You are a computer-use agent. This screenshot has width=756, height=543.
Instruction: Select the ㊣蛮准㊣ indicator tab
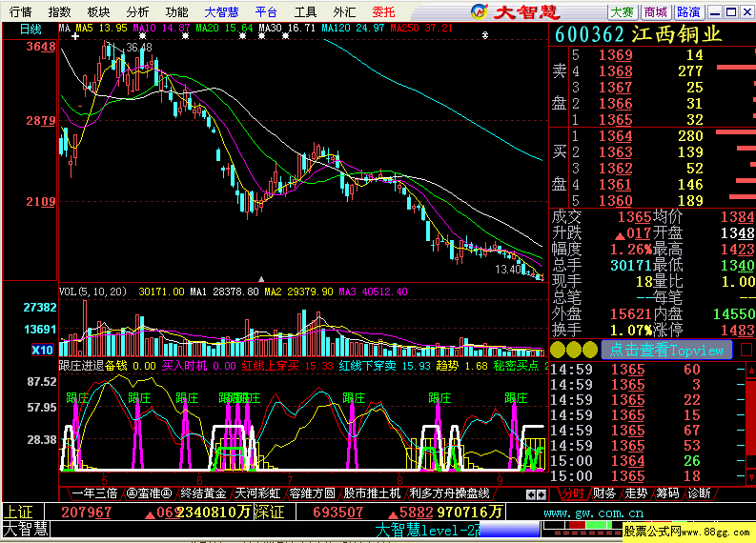click(x=150, y=493)
